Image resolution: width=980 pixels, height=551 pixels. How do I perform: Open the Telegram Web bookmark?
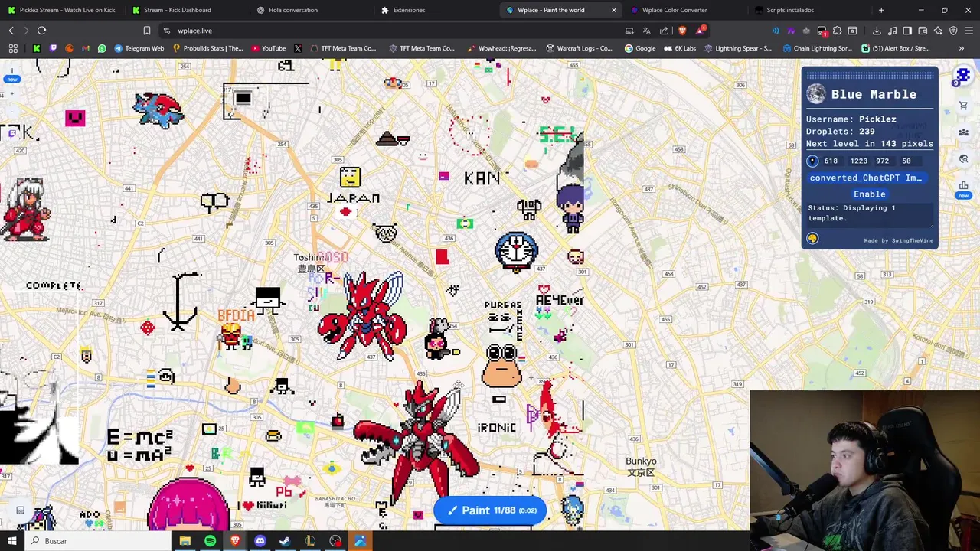point(139,48)
